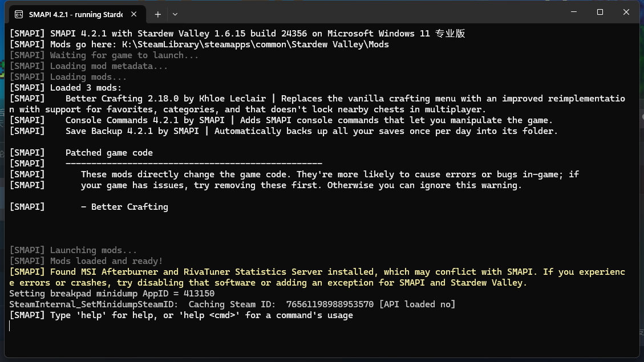
Task: Close the SMAPI 4.2.1 tab
Action: 135,14
